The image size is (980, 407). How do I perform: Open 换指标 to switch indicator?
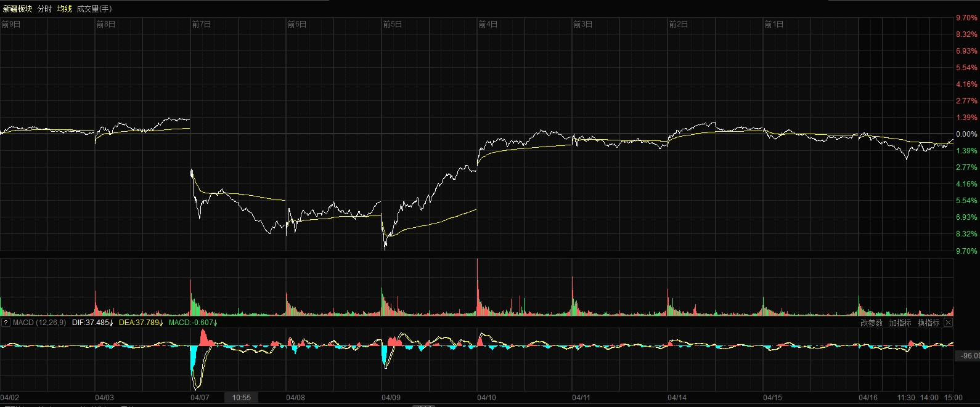928,323
